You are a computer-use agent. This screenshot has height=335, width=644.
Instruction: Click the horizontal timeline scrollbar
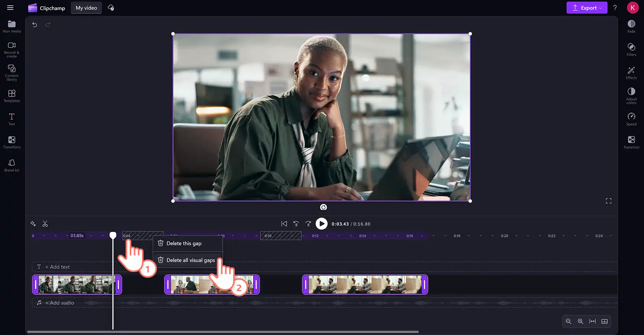(x=223, y=332)
